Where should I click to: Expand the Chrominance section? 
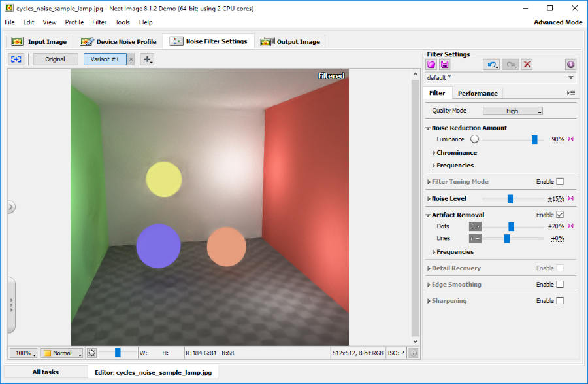pos(434,153)
